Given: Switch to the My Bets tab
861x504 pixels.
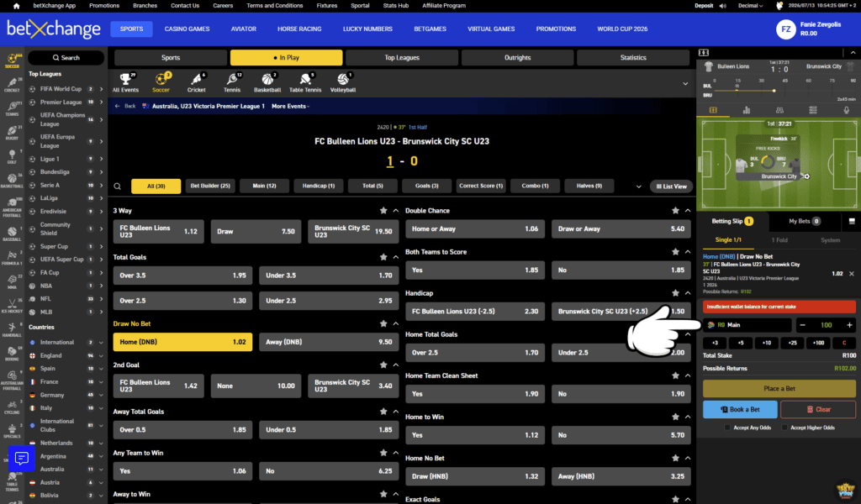Looking at the screenshot, I should [x=804, y=221].
